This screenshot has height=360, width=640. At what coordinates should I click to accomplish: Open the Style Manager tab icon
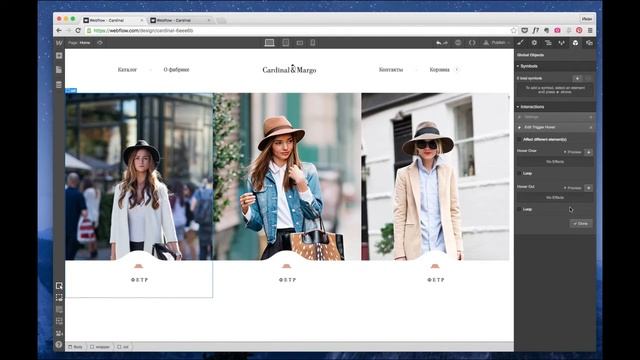[562, 43]
